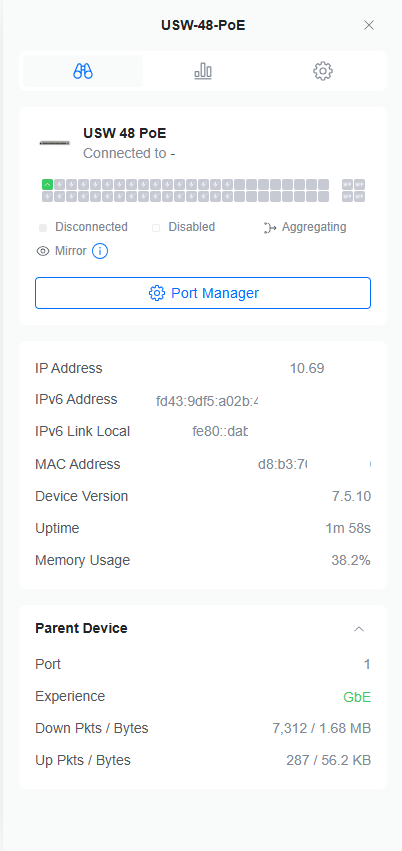This screenshot has width=402, height=851.
Task: Click the switch device thumbnail image
Action: (55, 143)
